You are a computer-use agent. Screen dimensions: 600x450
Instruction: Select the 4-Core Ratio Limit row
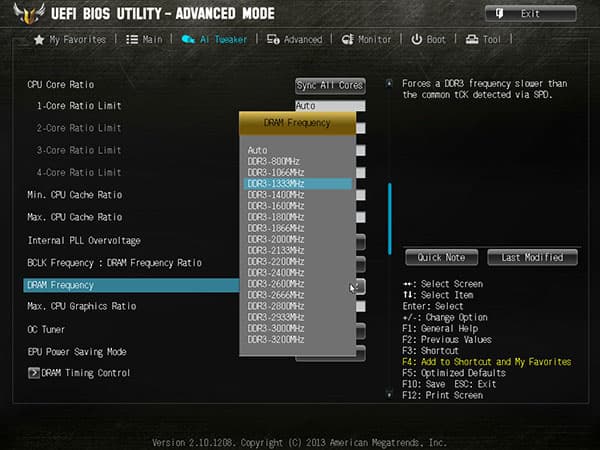tap(79, 172)
